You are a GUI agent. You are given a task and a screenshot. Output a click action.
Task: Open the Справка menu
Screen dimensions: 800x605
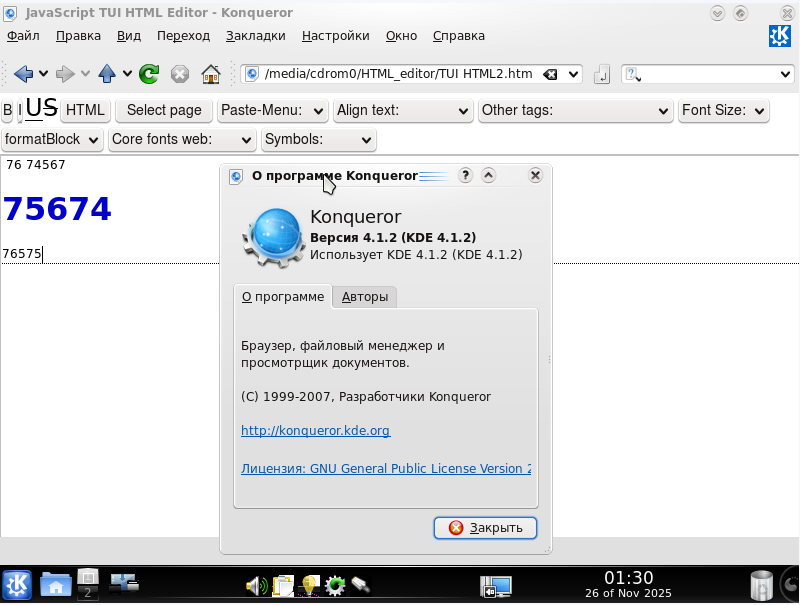tap(459, 36)
